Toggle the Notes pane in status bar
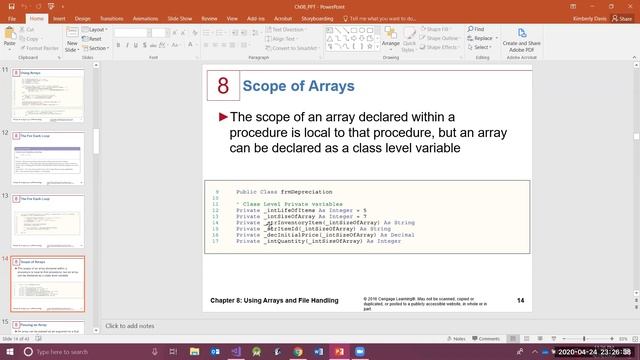The width and height of the screenshot is (640, 360). (456, 338)
